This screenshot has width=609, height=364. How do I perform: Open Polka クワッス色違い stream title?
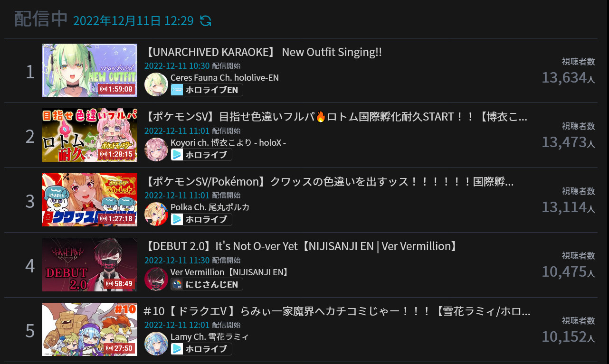[x=329, y=182]
